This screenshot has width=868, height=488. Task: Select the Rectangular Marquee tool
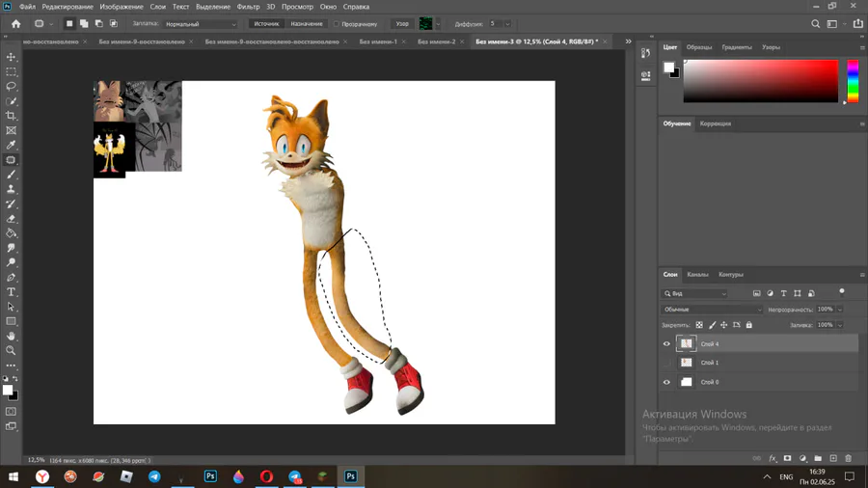point(11,72)
